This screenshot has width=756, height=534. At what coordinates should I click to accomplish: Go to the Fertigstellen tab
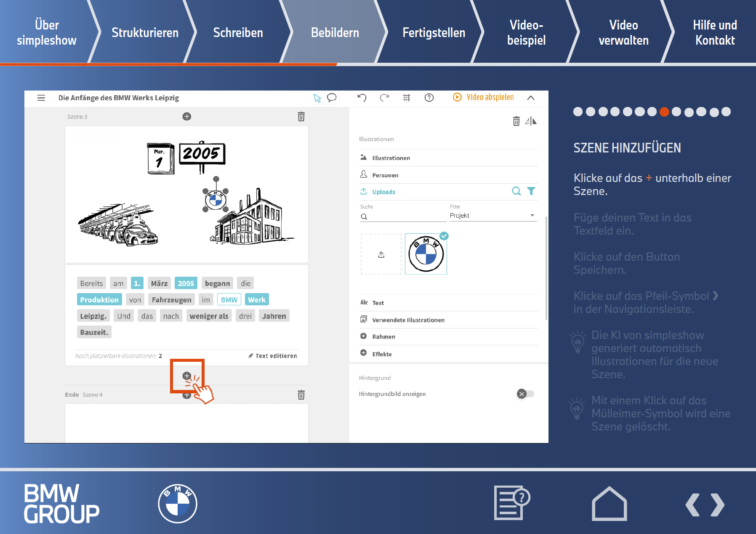(x=434, y=32)
